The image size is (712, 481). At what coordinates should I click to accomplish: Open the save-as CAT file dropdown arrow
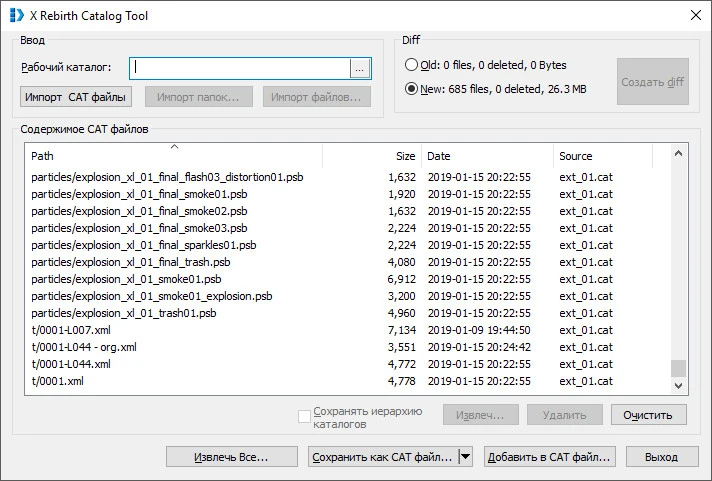(x=465, y=457)
